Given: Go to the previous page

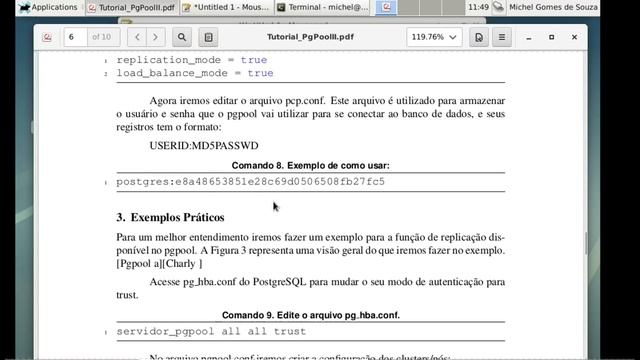Looking at the screenshot, I should pos(137,37).
